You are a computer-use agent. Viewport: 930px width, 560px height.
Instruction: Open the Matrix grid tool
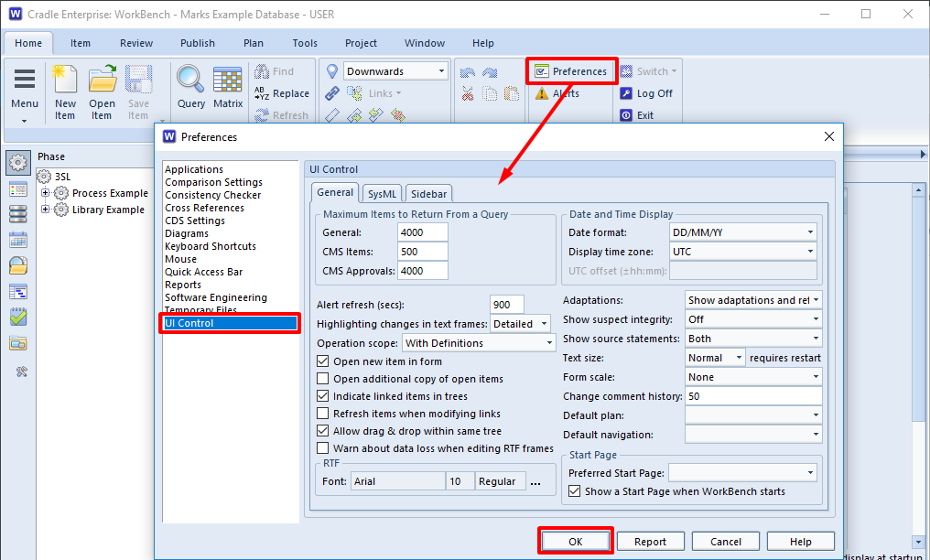pos(228,80)
